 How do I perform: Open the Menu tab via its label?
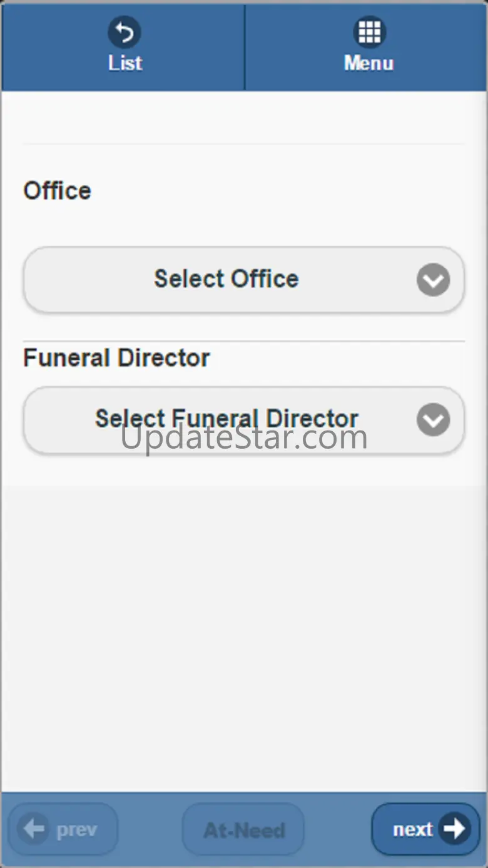pos(369,63)
